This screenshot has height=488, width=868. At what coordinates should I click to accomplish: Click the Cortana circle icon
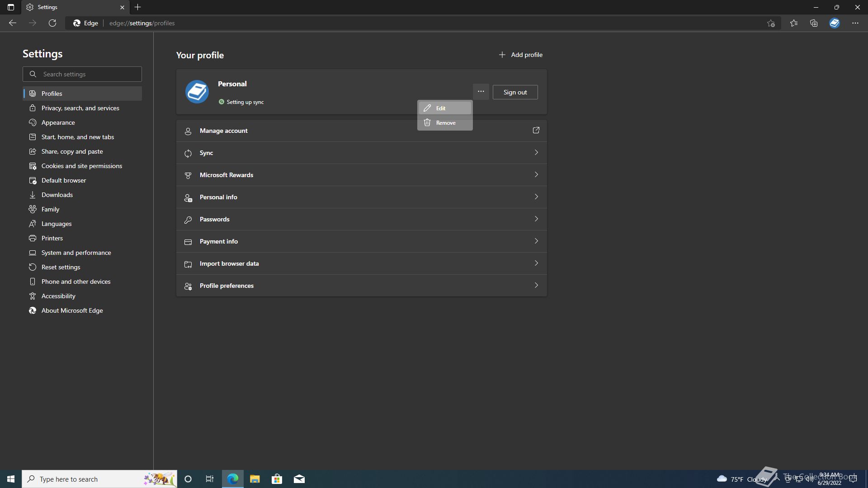tap(188, 479)
